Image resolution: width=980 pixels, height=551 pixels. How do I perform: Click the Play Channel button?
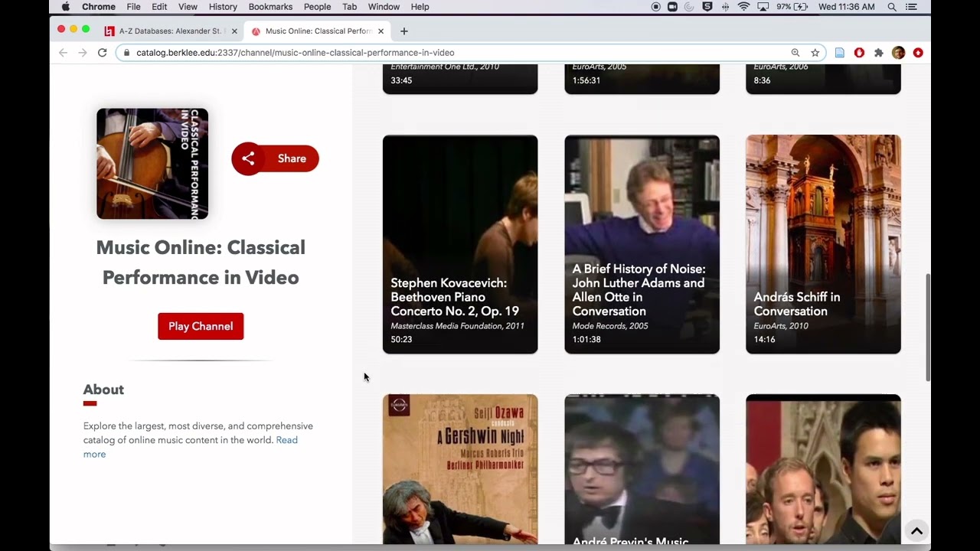tap(201, 326)
